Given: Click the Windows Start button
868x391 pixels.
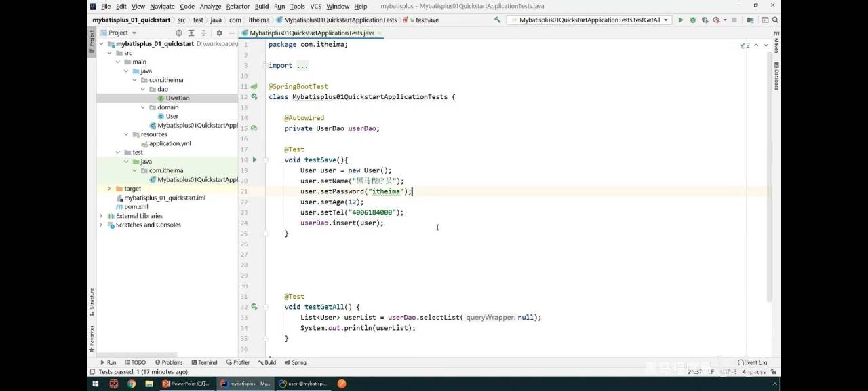Looking at the screenshot, I should [x=96, y=384].
